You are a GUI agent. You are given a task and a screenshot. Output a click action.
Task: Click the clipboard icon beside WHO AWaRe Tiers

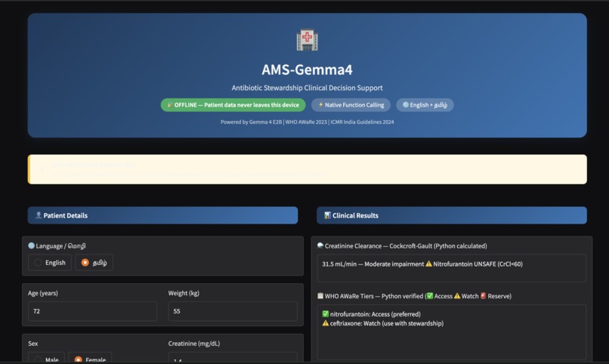pos(320,296)
